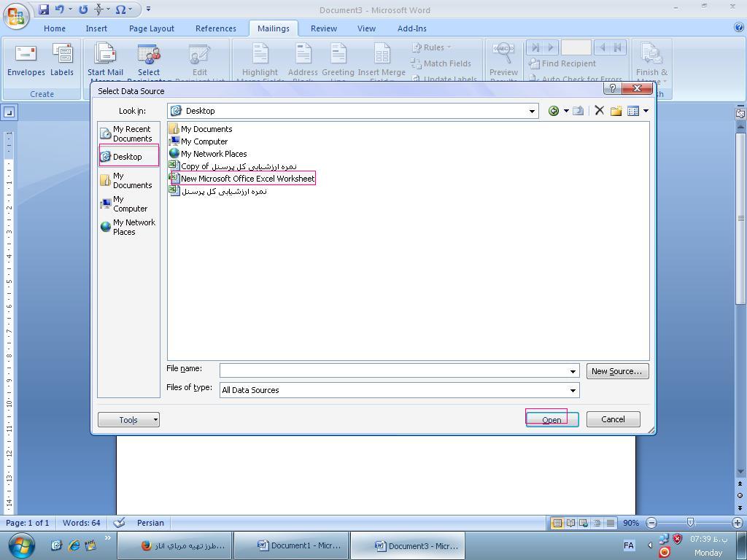The height and width of the screenshot is (560, 747).
Task: Click the zoom slider handle
Action: click(x=690, y=523)
